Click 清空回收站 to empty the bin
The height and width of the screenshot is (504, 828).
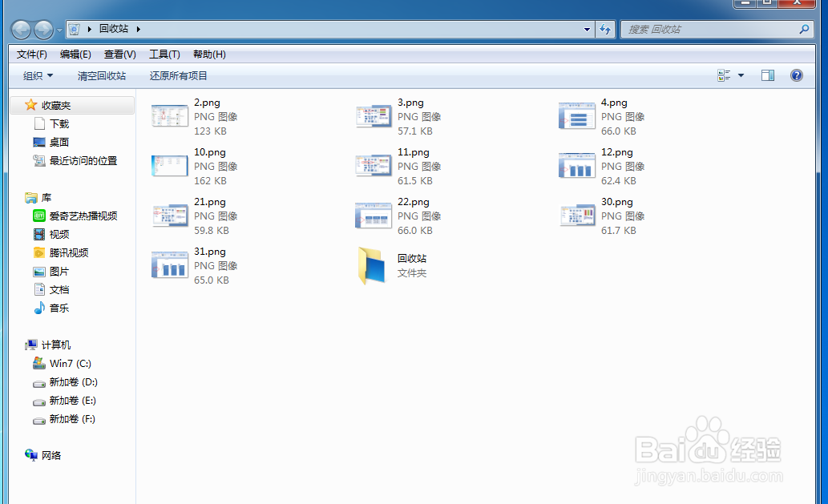101,76
